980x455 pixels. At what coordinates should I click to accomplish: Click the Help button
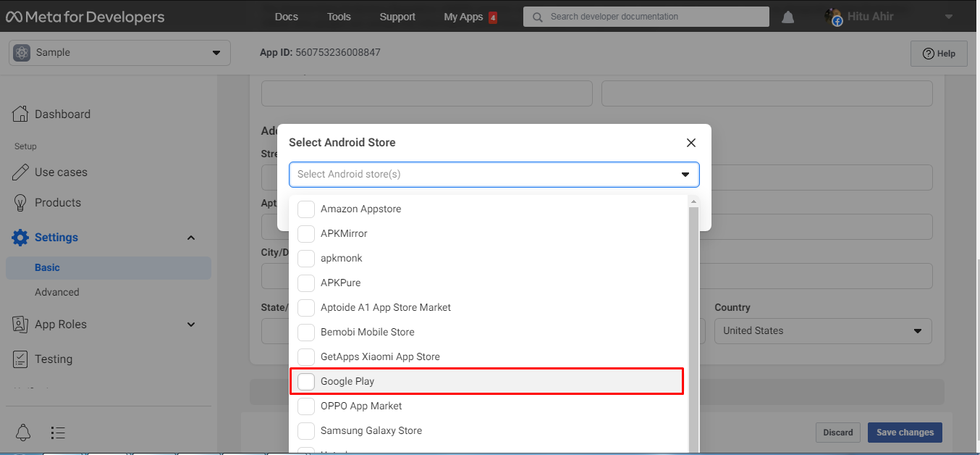[939, 54]
